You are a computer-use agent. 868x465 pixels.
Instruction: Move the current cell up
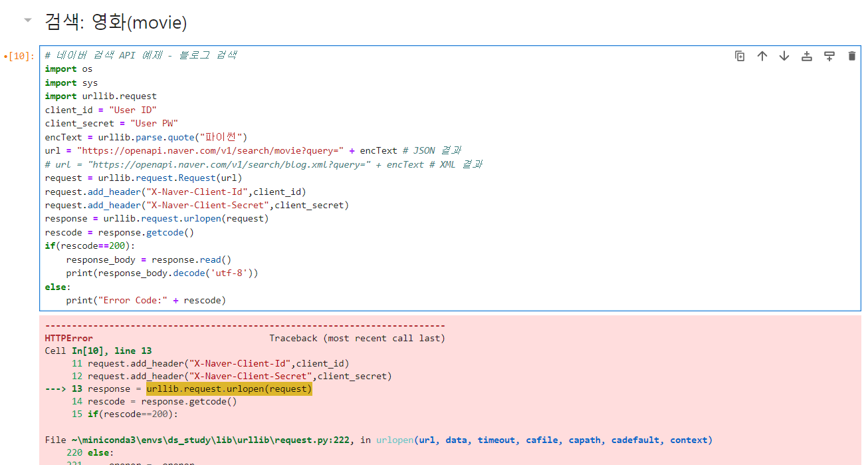pos(762,56)
